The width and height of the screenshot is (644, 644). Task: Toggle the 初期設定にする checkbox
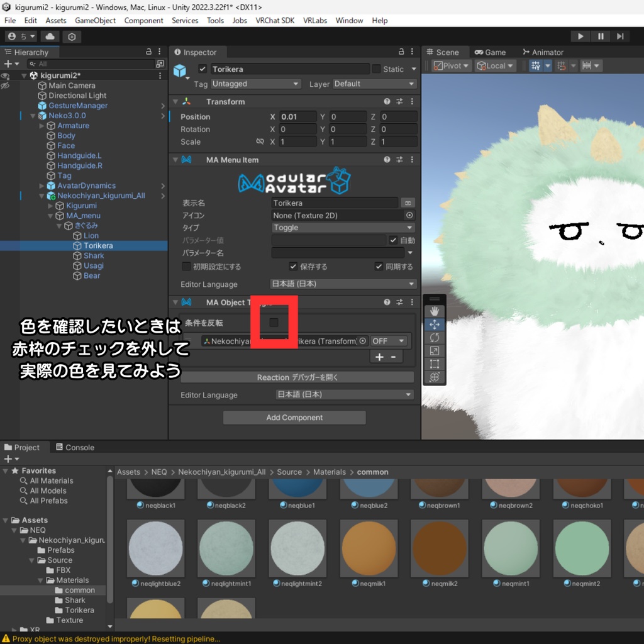tap(186, 266)
